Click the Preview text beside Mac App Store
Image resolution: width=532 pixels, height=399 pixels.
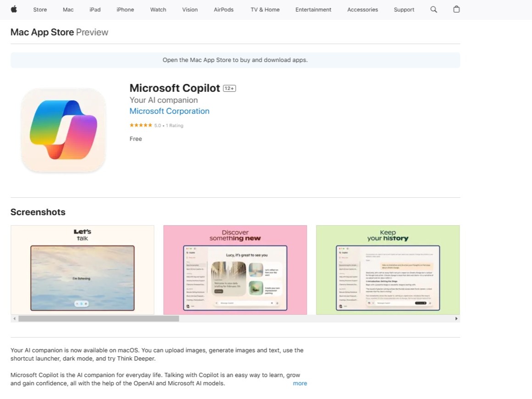coord(92,32)
